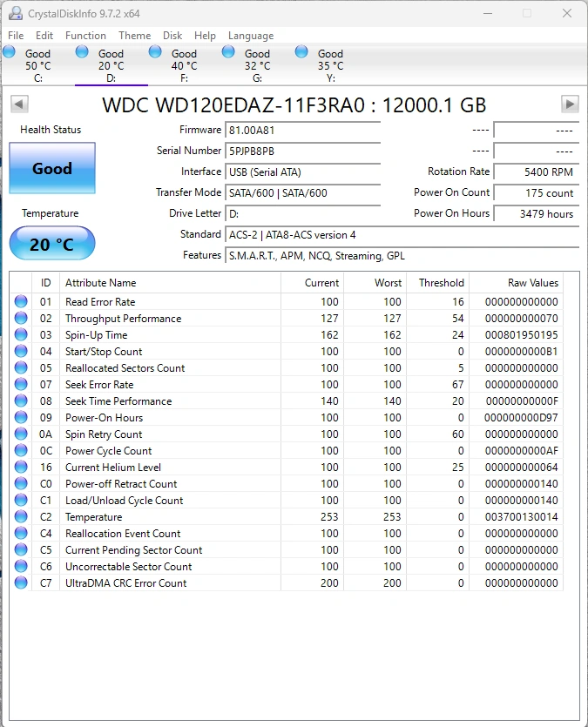Screen dimensions: 588x727
Task: Click the next disk right arrow button
Action: tap(570, 104)
